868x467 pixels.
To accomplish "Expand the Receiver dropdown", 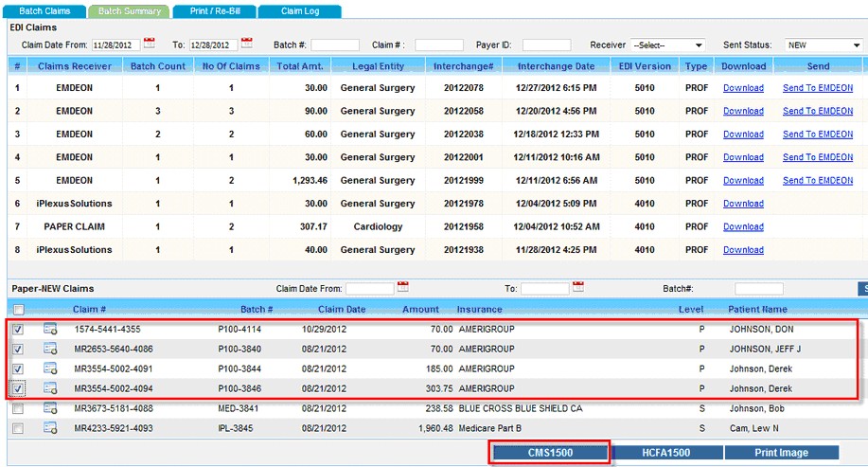I will click(668, 45).
